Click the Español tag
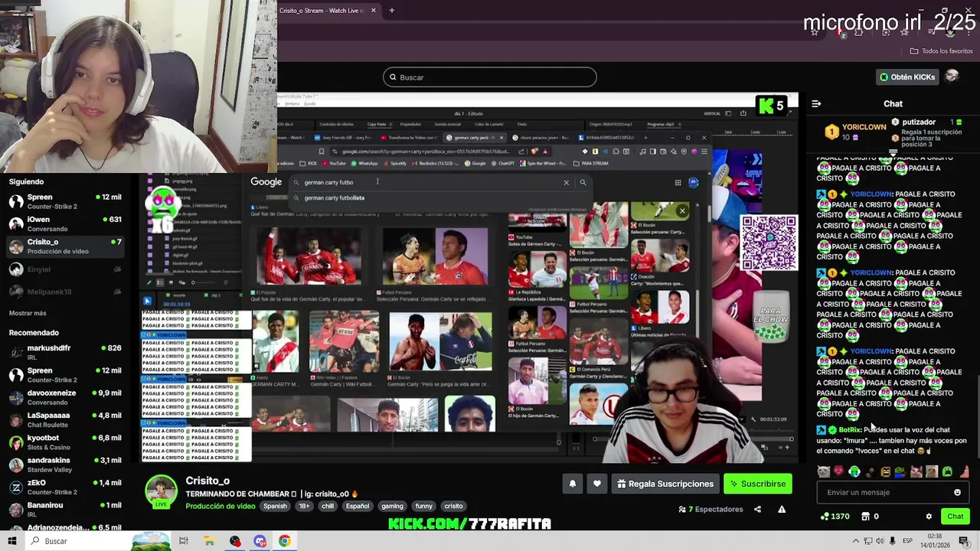This screenshot has height=551, width=980. (x=358, y=506)
